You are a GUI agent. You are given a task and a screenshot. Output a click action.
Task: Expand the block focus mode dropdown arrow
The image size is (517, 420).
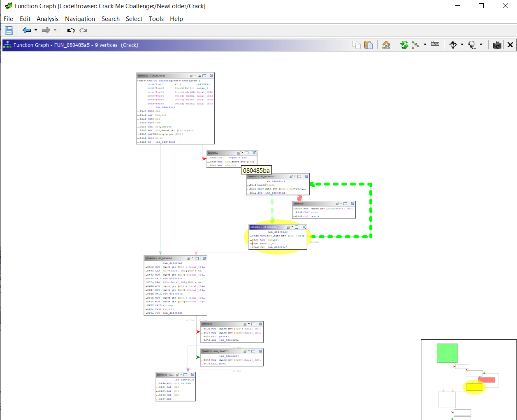[x=481, y=45]
